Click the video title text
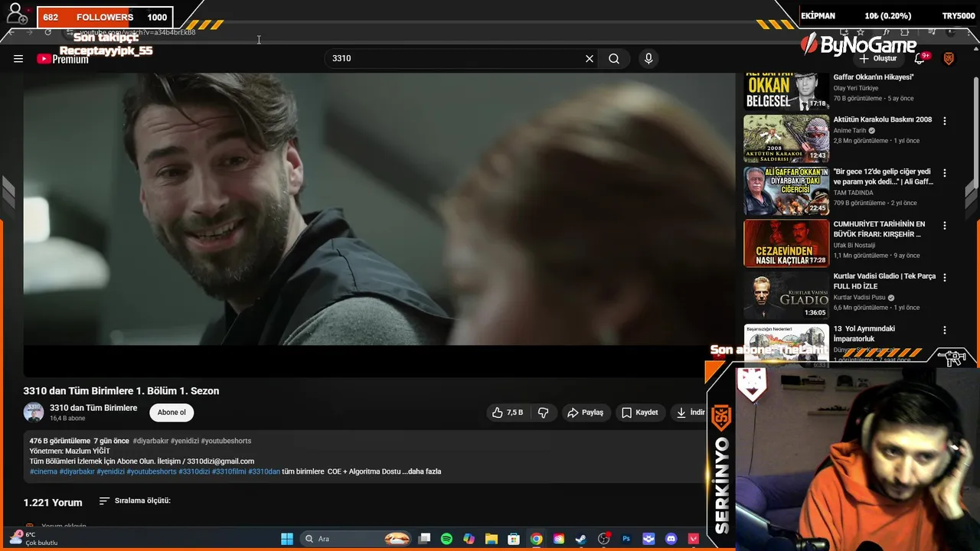 pyautogui.click(x=121, y=391)
